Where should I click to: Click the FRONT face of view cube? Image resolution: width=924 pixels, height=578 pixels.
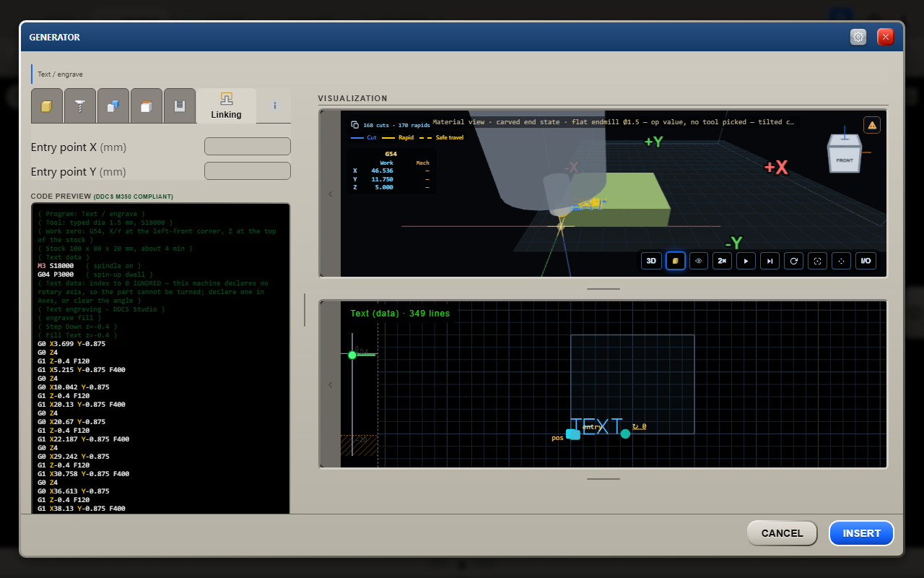[x=844, y=159]
